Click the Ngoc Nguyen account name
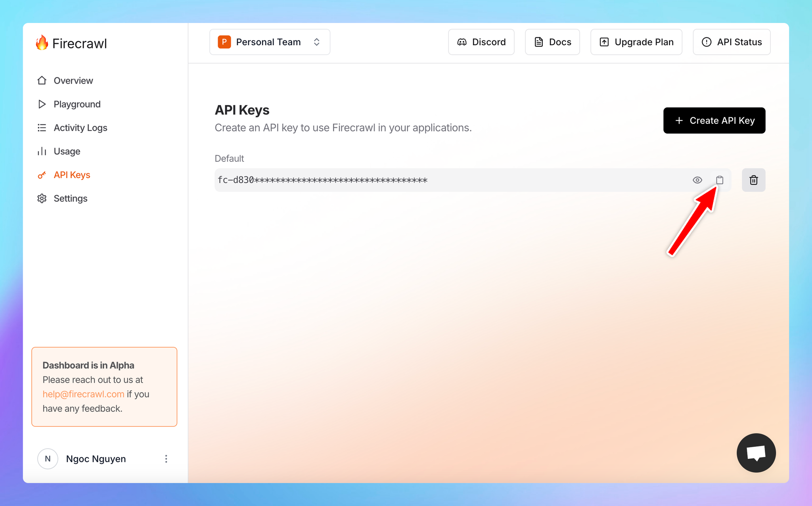Viewport: 812px width, 506px height. [96, 459]
